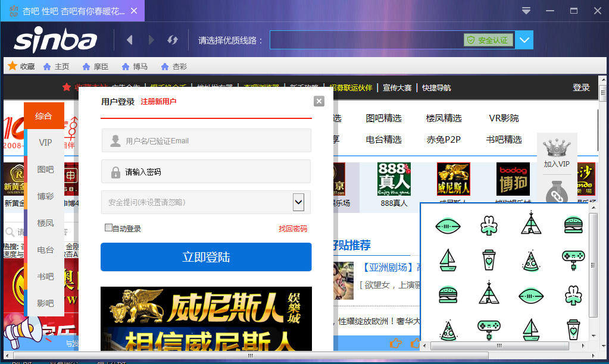Select the 影吧 sidebar tab
Screen dimensions: 609x364
point(45,303)
